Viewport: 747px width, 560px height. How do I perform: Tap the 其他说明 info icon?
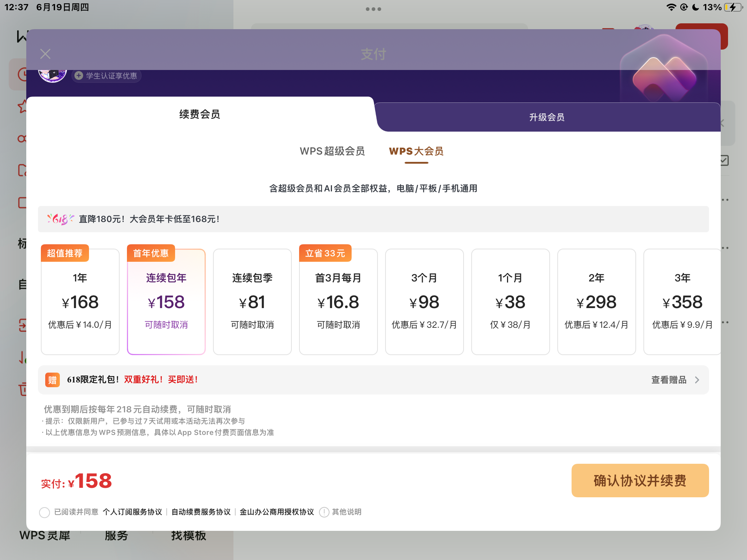point(324,512)
